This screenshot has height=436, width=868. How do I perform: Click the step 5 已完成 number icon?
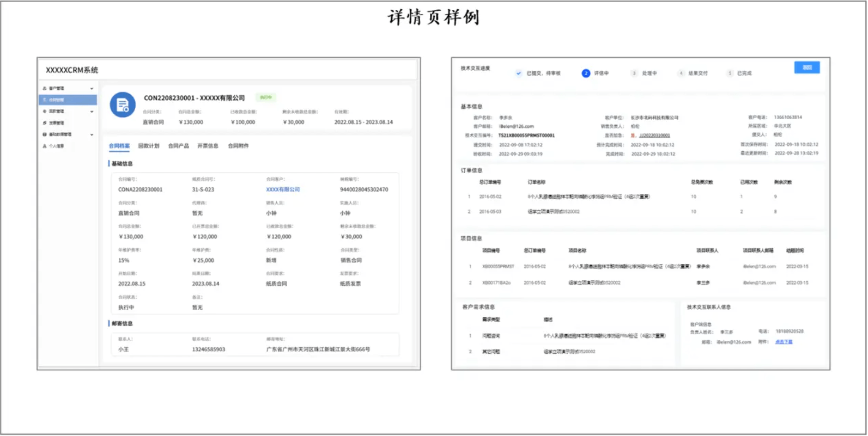click(730, 73)
